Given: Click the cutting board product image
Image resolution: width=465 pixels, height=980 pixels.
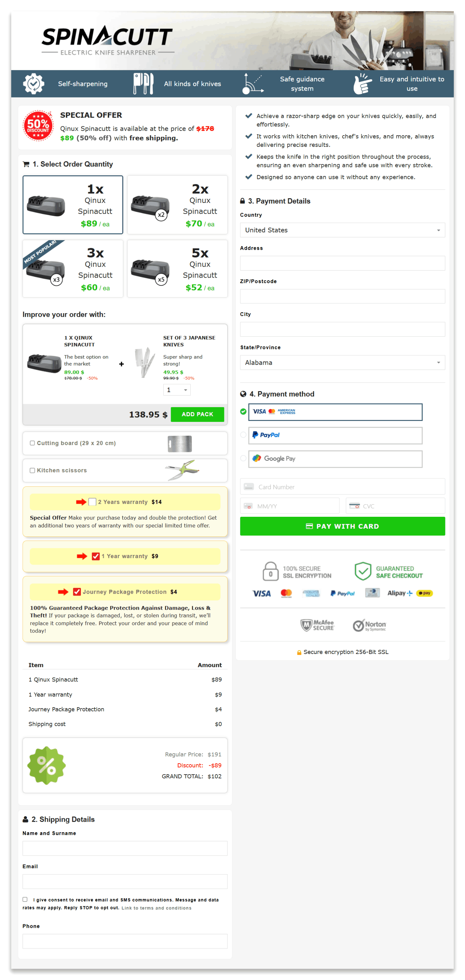Looking at the screenshot, I should 180,444.
